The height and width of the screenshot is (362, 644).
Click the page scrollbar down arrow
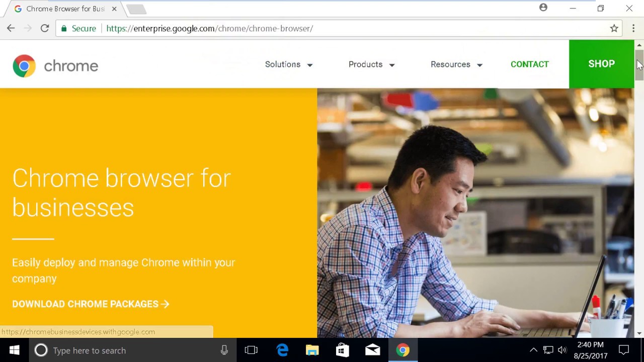[639, 333]
